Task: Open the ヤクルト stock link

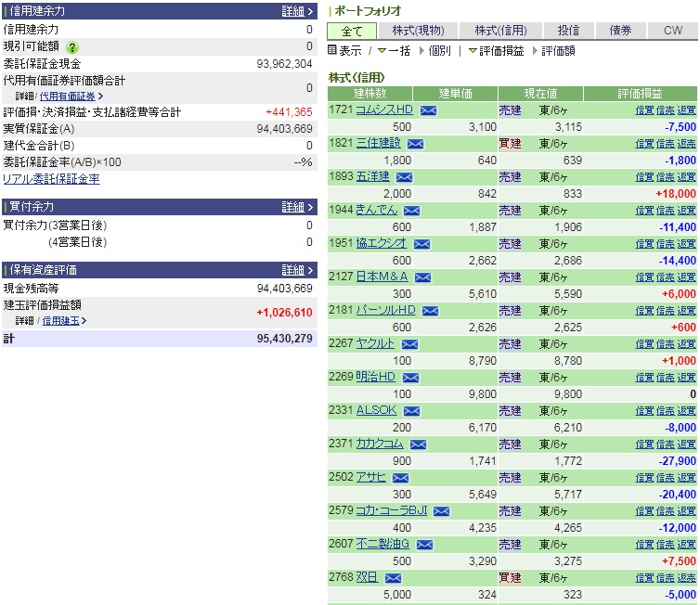Action: (375, 343)
